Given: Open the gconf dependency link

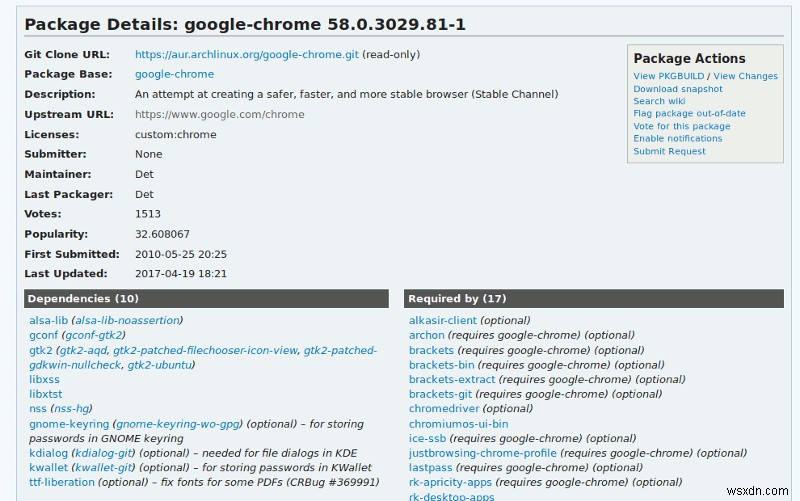Looking at the screenshot, I should [43, 335].
